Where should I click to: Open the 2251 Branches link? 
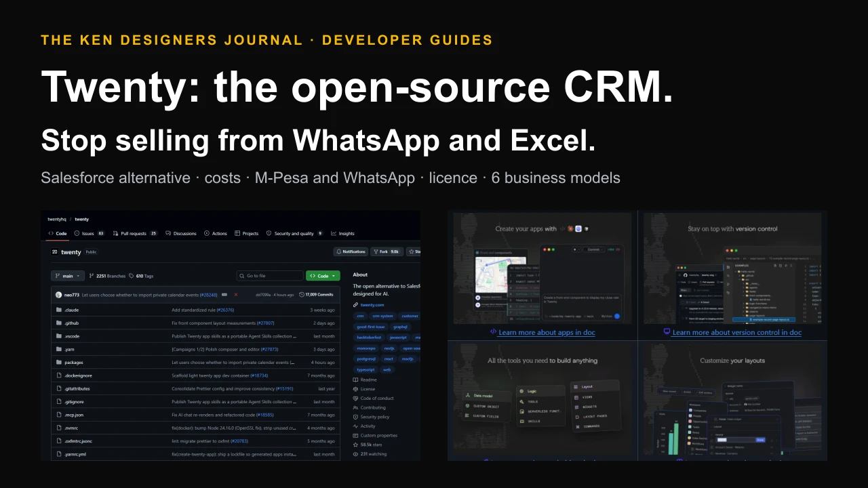[x=107, y=276]
